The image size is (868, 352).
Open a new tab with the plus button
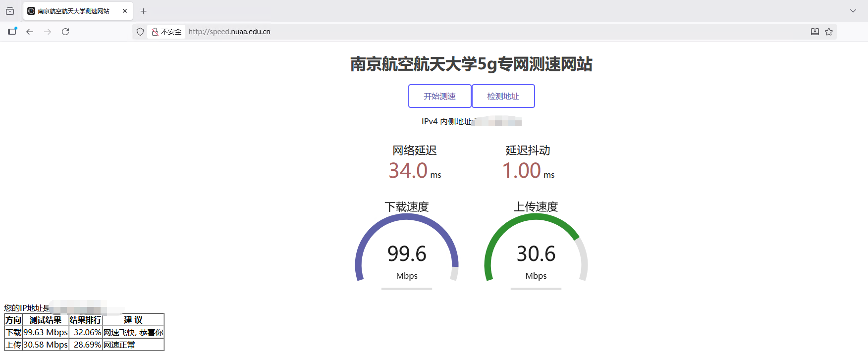(x=144, y=11)
